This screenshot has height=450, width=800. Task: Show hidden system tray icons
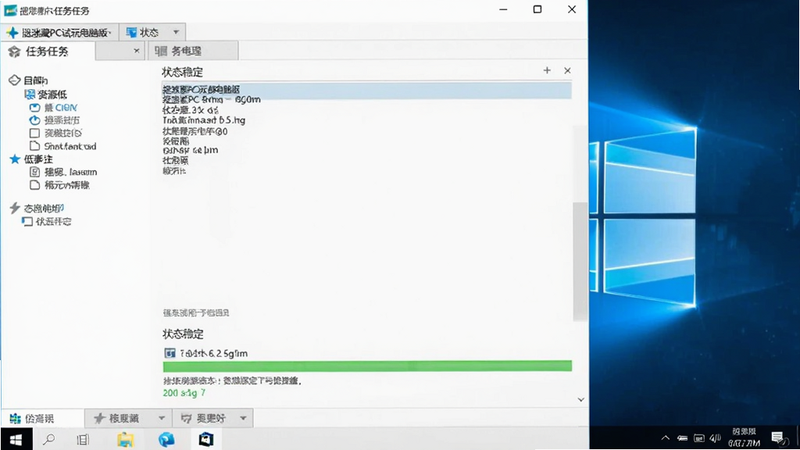coord(665,438)
